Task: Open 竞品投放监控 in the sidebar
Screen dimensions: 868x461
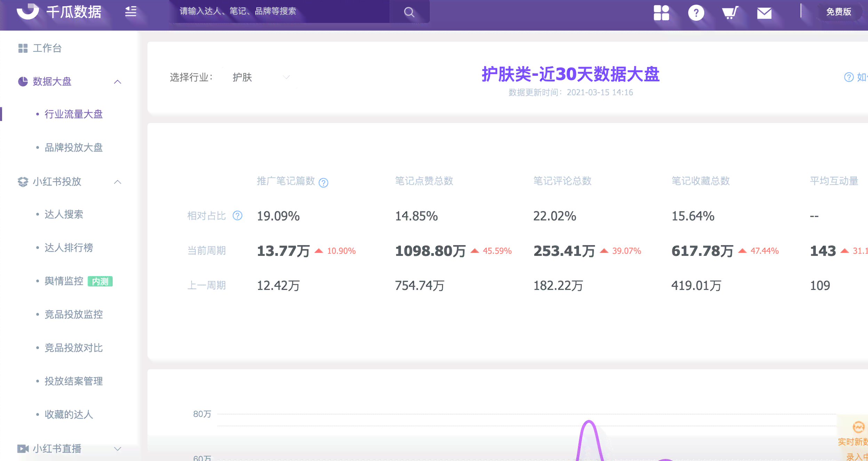Action: pyautogui.click(x=73, y=314)
